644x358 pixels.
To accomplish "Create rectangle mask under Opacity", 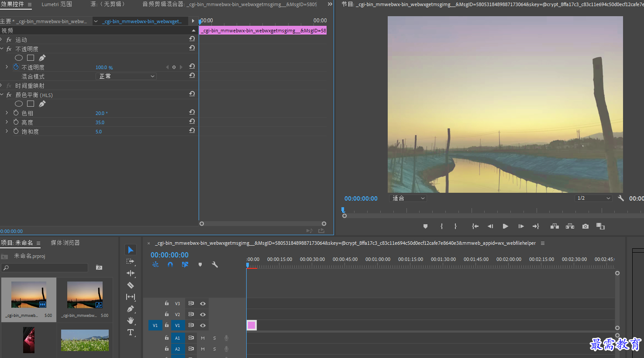I will point(31,58).
